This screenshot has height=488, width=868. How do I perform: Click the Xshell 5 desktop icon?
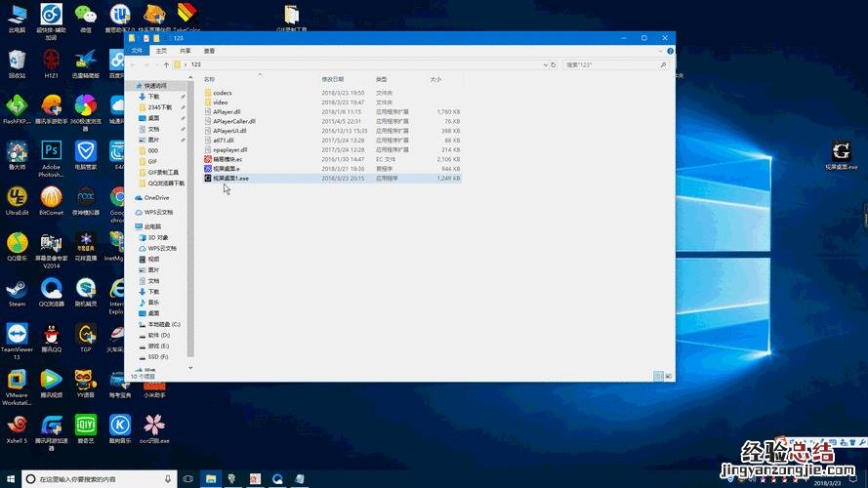17,426
